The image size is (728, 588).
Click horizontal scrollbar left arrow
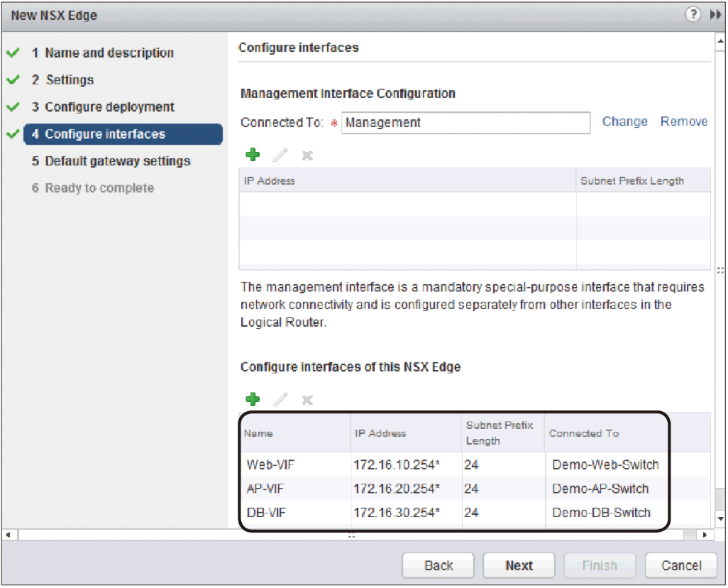pyautogui.click(x=9, y=535)
